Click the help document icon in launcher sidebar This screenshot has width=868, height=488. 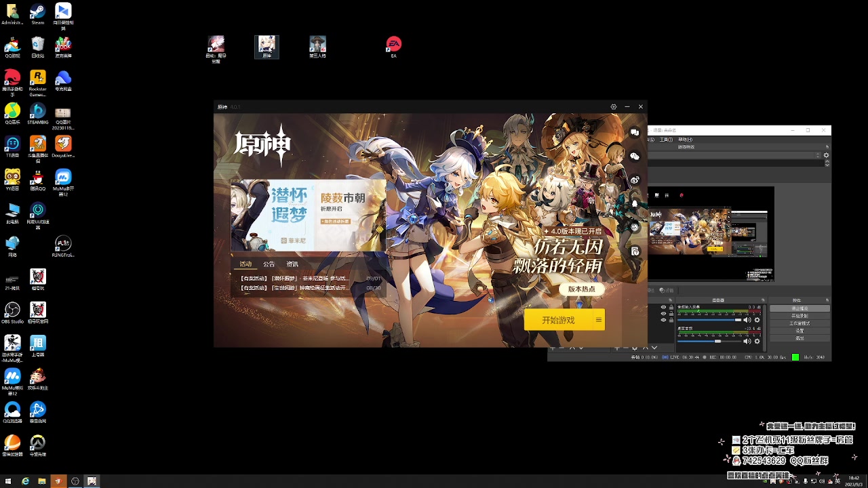click(x=635, y=251)
